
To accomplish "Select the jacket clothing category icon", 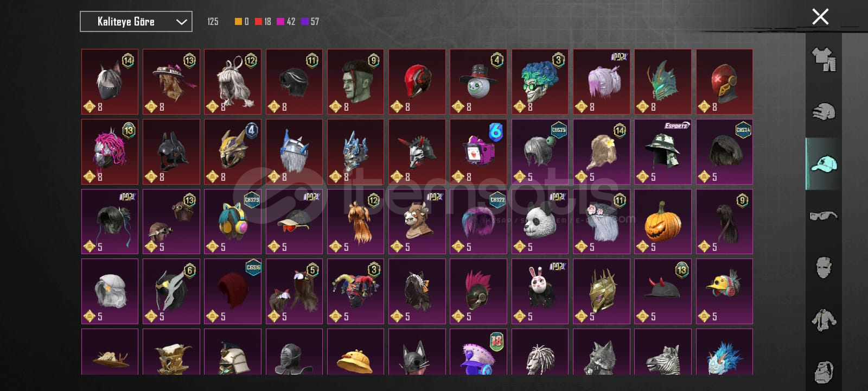I will point(824,320).
